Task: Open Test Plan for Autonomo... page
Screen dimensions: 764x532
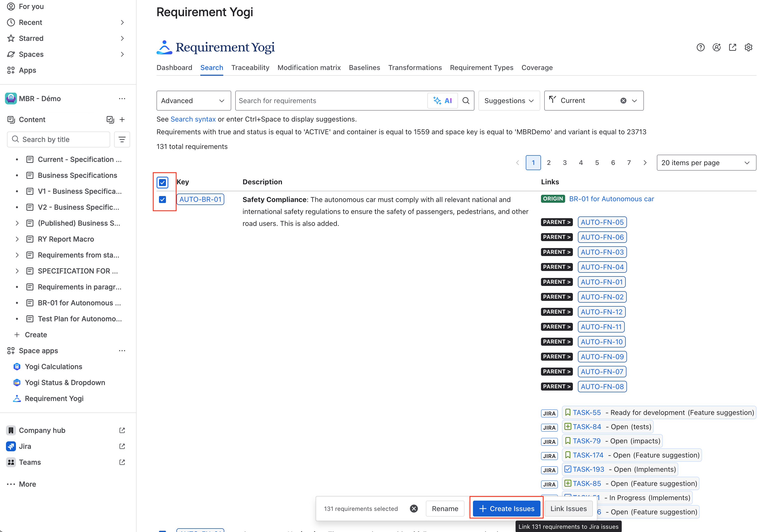Action: point(80,319)
